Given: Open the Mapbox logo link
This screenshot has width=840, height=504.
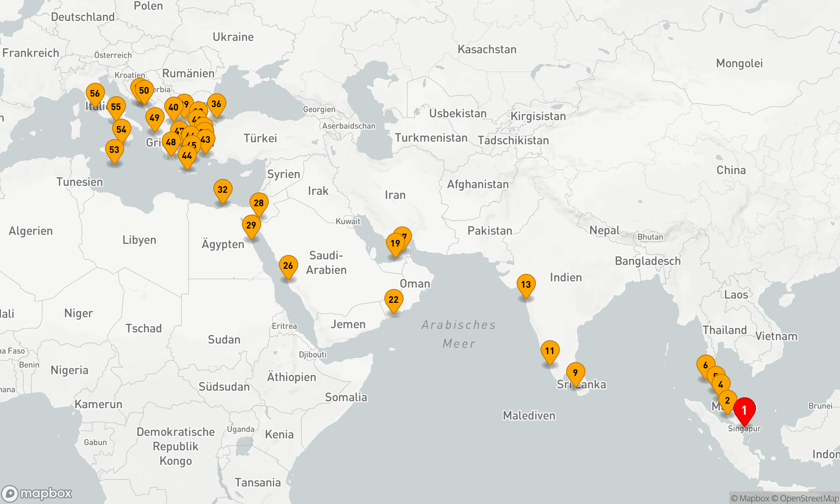Looking at the screenshot, I should pos(37,493).
